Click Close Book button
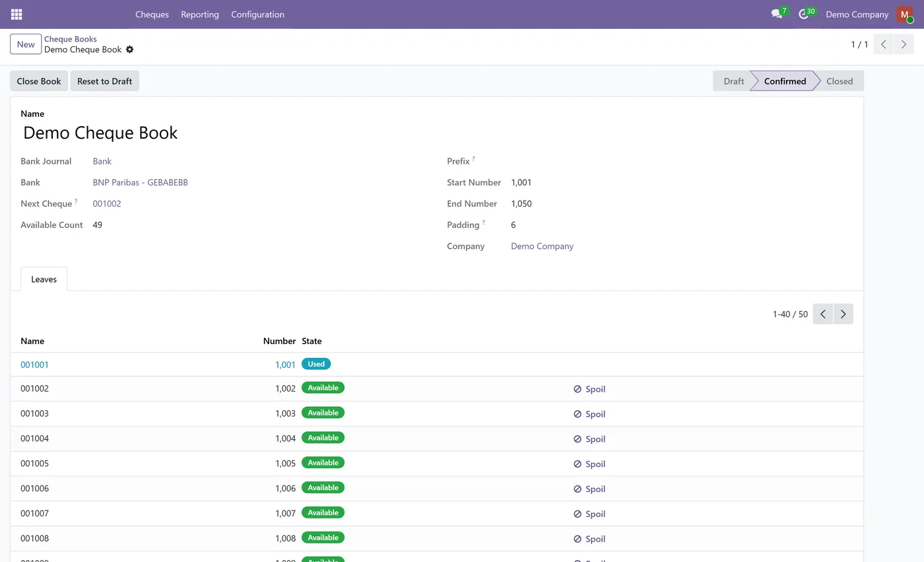 coord(39,81)
